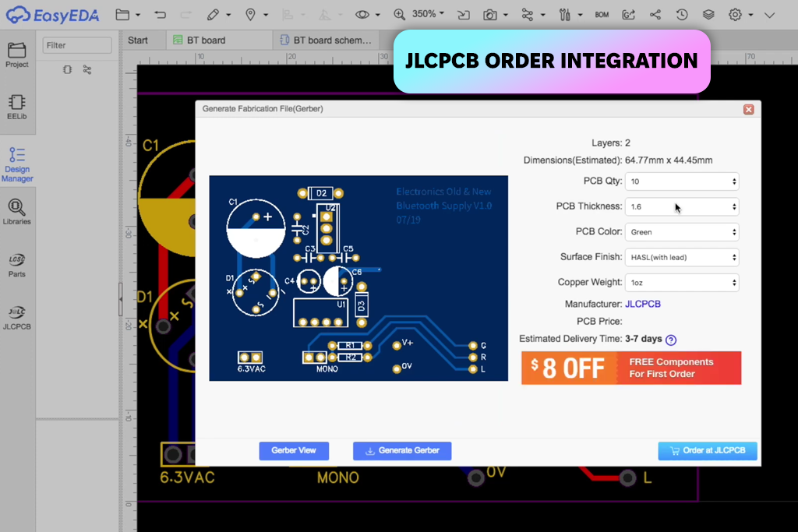
Task: Open the history clock icon
Action: 682,15
